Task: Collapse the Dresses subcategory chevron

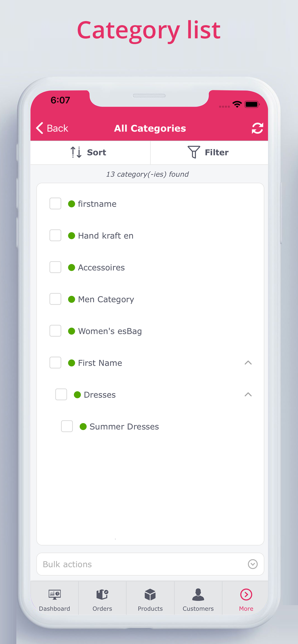Action: 248,394
